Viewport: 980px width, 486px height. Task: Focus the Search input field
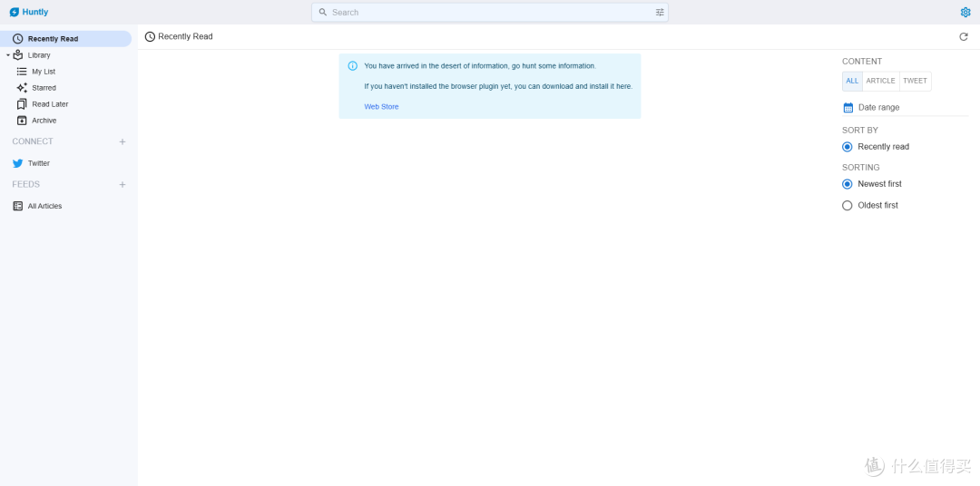coord(490,12)
